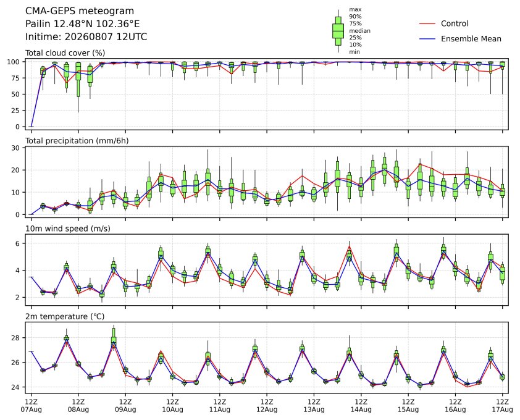Click the boxplot legend icon
The image size is (520, 420).
click(x=338, y=31)
